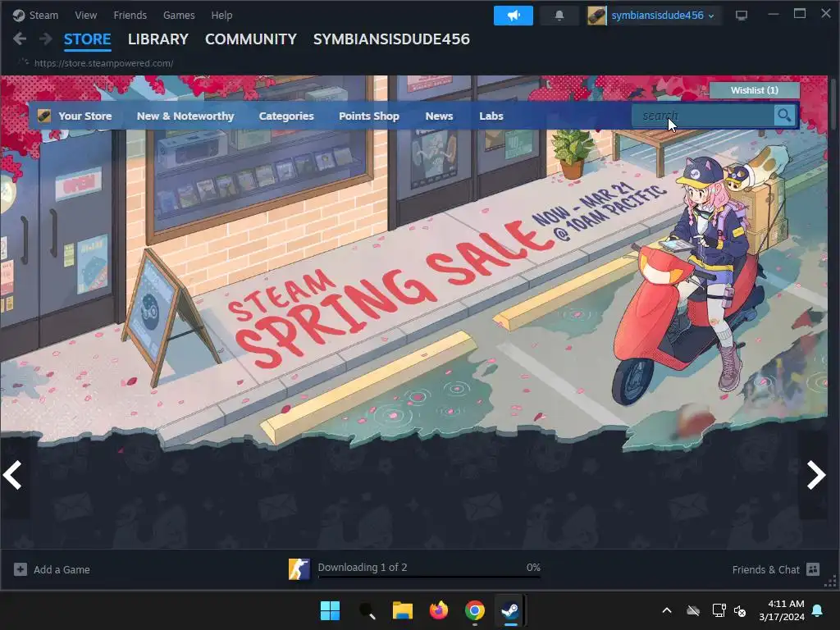Launch Firefox from the taskbar

click(x=439, y=610)
